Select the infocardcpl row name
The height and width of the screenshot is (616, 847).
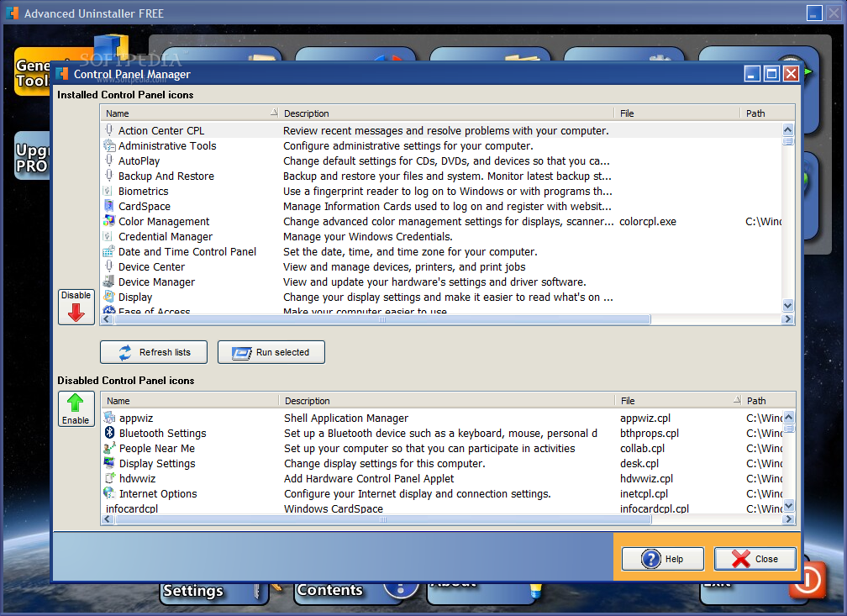[x=132, y=509]
